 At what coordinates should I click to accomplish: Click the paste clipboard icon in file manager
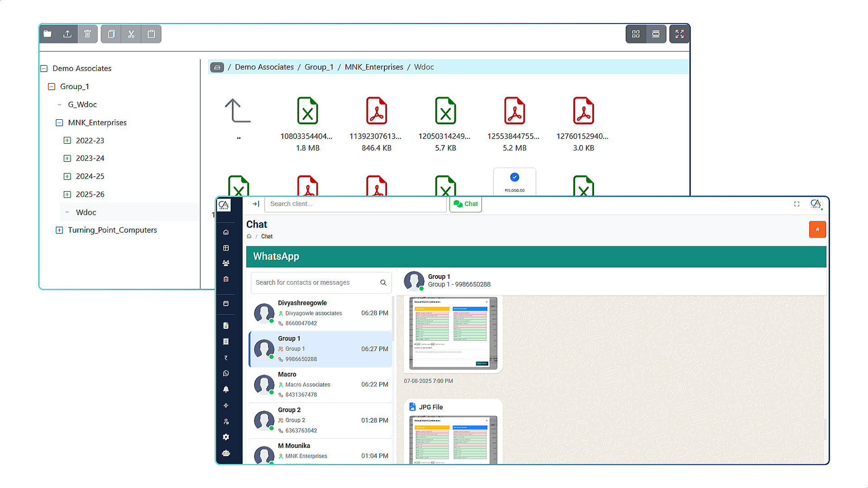point(151,34)
